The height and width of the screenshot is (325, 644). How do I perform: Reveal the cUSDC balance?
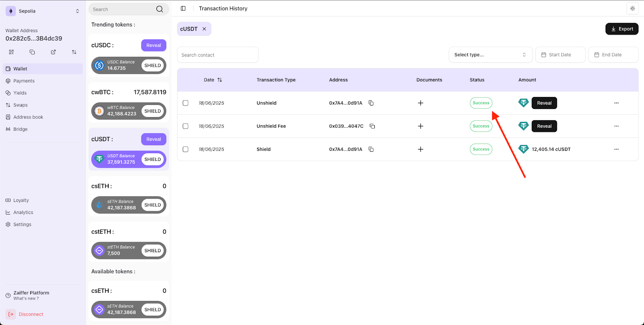click(x=154, y=45)
